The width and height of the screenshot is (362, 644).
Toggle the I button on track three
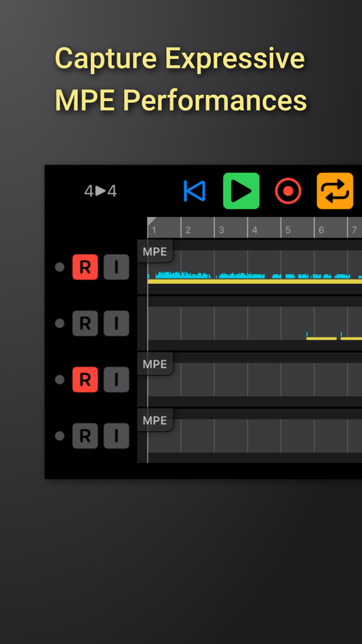(x=117, y=380)
